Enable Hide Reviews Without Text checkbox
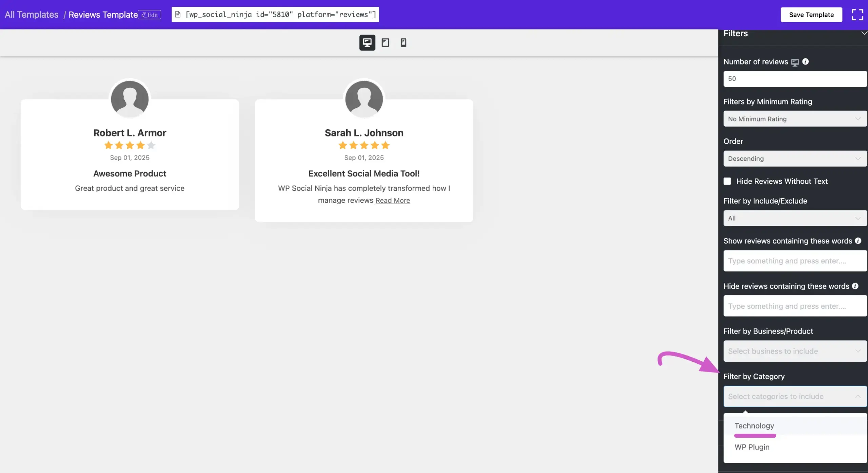The image size is (868, 473). point(727,181)
